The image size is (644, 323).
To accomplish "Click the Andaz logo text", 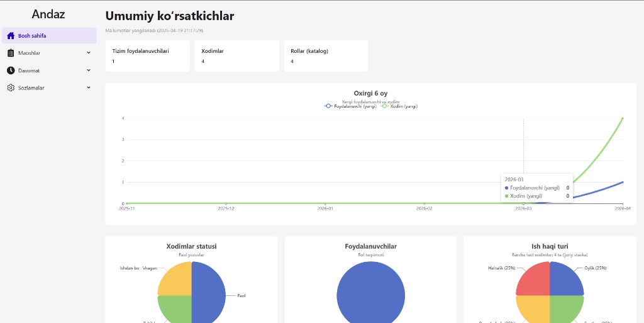I will point(48,14).
